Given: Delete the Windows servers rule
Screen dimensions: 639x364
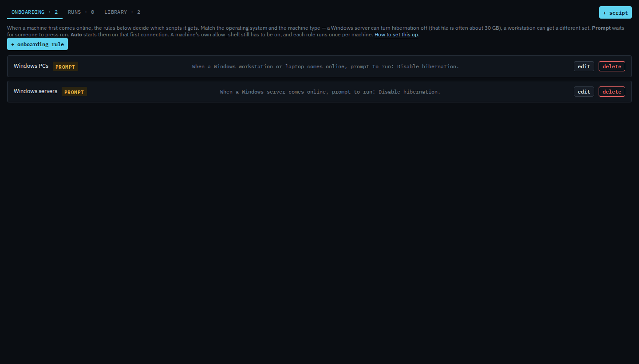Looking at the screenshot, I should [611, 92].
